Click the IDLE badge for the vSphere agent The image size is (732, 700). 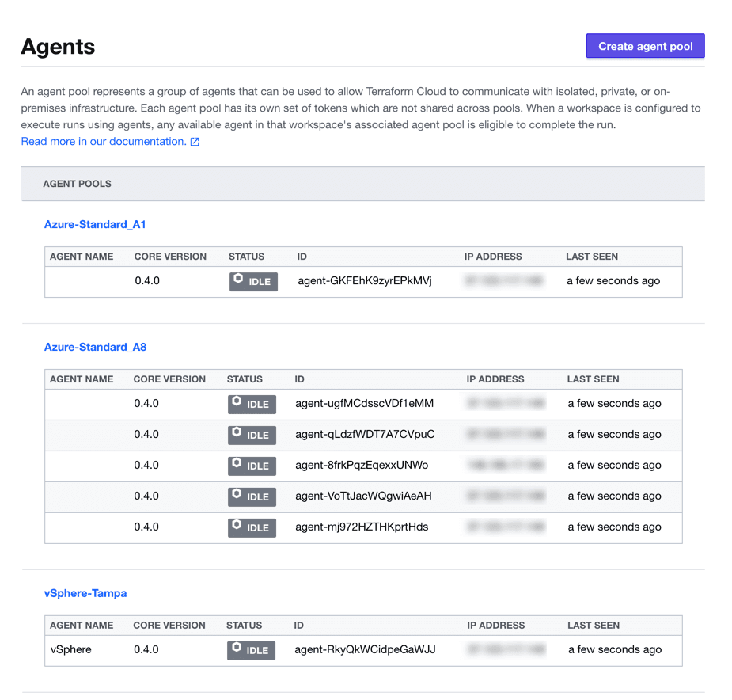coord(251,650)
